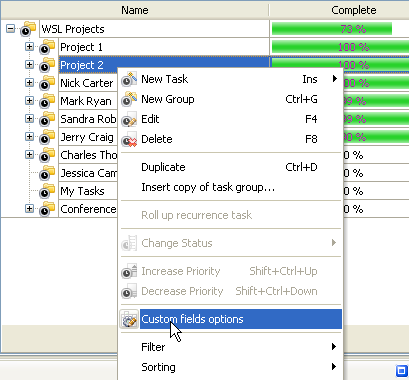Image resolution: width=409 pixels, height=380 pixels.
Task: Choose Insert copy of task group
Action: [x=231, y=187]
